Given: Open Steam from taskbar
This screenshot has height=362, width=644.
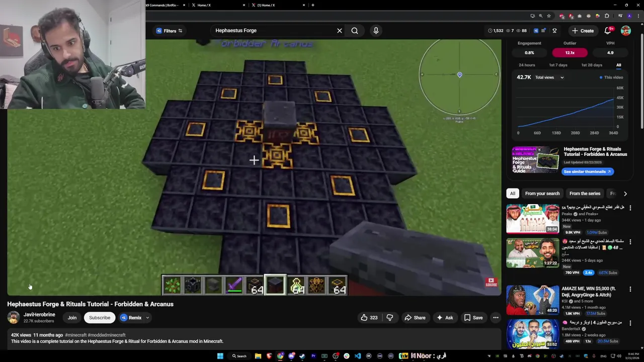Looking at the screenshot, I should (302, 356).
